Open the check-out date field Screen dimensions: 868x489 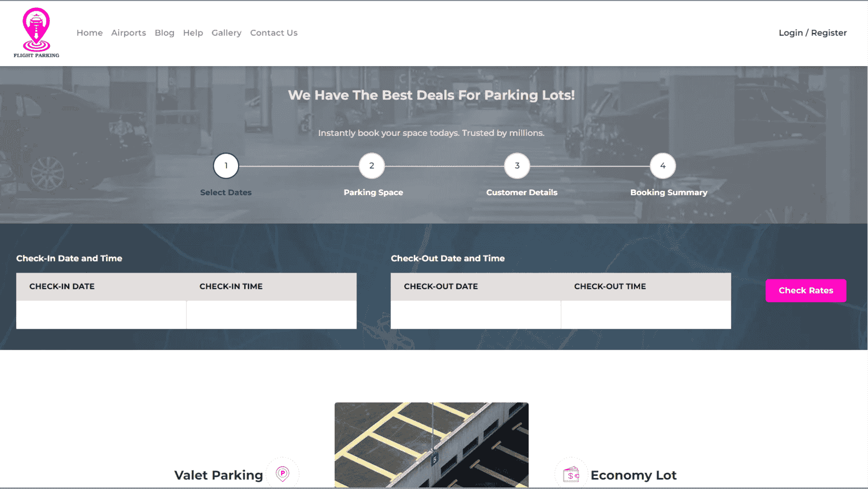[x=476, y=315]
